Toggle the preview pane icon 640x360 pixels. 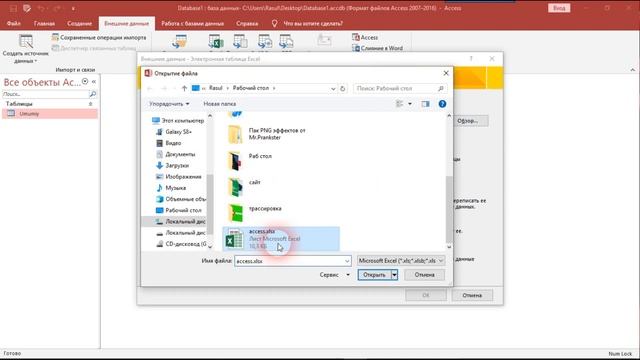point(425,104)
